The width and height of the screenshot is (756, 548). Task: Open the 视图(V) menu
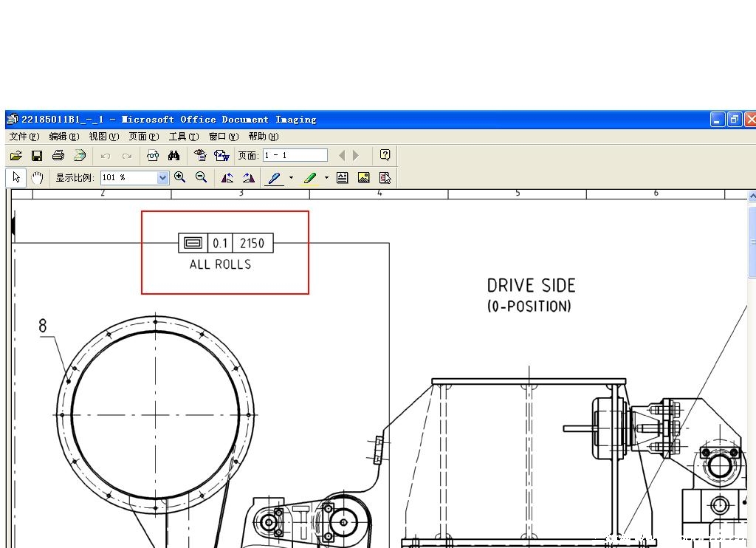pyautogui.click(x=103, y=137)
